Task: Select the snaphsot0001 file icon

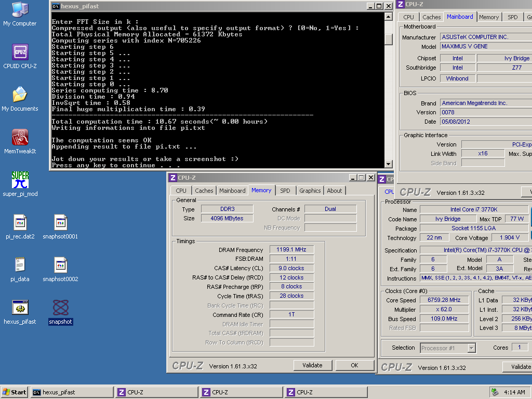Action: pos(60,223)
